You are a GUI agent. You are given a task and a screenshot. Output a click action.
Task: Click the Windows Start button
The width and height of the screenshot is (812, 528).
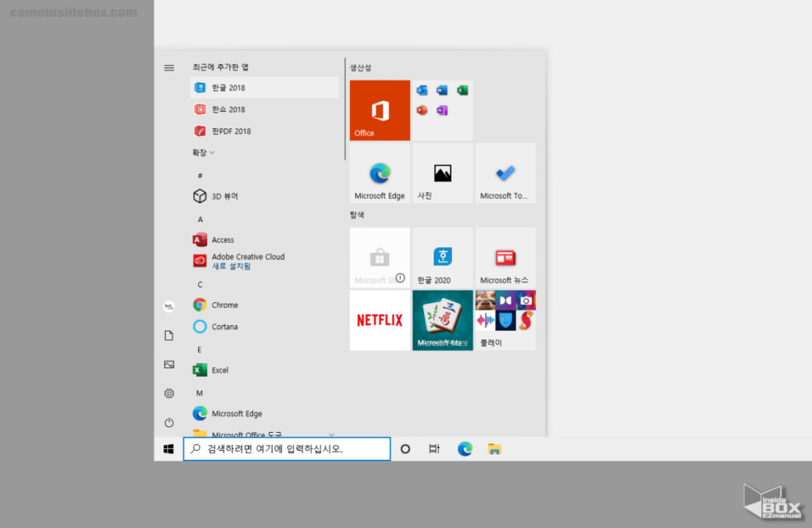pos(169,449)
